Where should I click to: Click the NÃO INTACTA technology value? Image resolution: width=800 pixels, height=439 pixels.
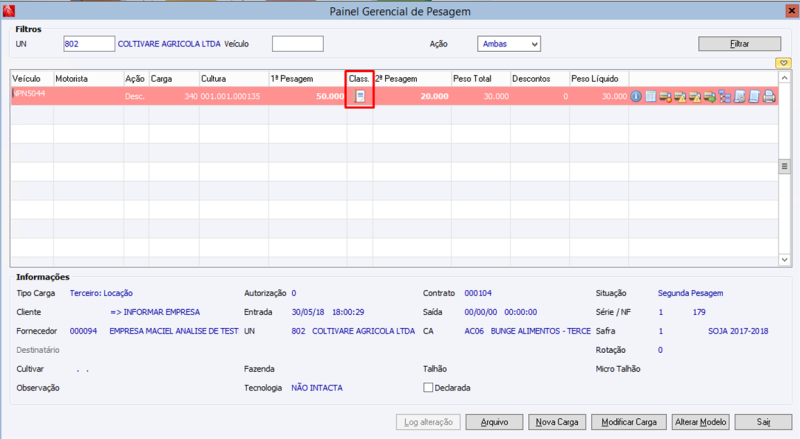pos(317,387)
